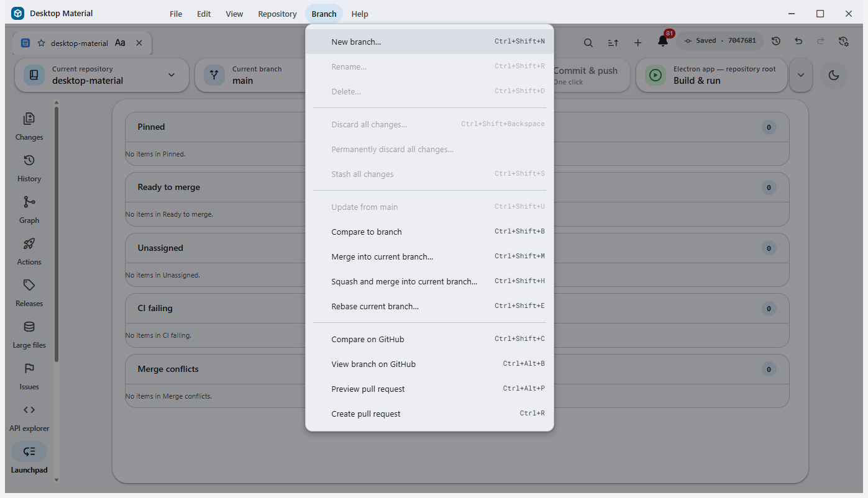Screen dimensions: 868x498
Task: Choose New branch... menu entry
Action: tap(429, 42)
